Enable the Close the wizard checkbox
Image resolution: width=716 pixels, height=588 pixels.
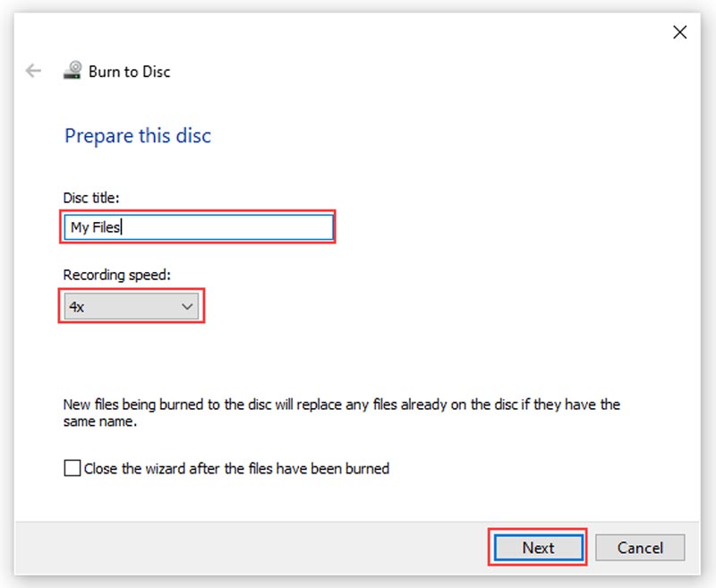point(72,467)
